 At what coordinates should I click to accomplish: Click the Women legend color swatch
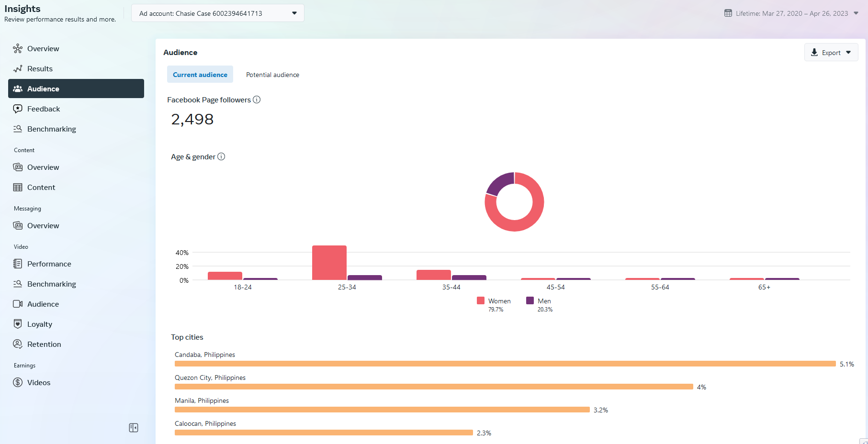[481, 300]
